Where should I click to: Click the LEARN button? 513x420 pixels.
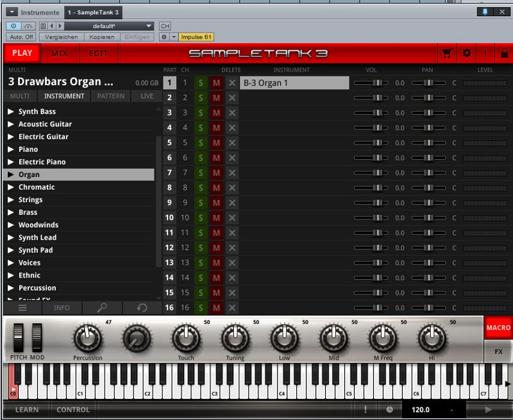click(x=27, y=410)
